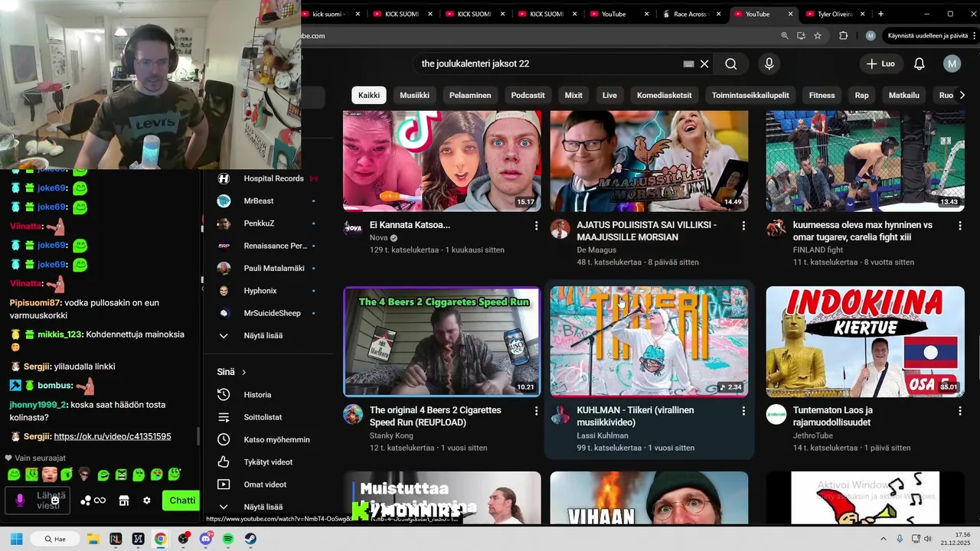Select the Musiikki filter chip
The image size is (980, 551).
[414, 95]
